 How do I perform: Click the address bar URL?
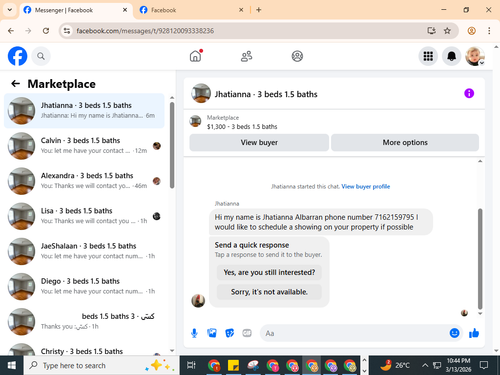pyautogui.click(x=145, y=31)
